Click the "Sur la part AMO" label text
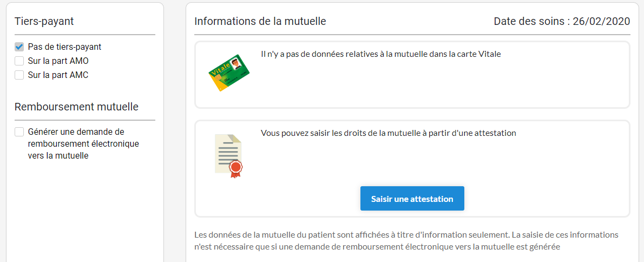 58,61
